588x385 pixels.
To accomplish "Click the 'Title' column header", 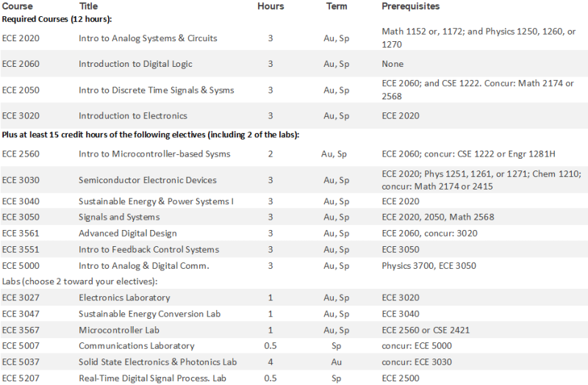I will pyautogui.click(x=88, y=6).
